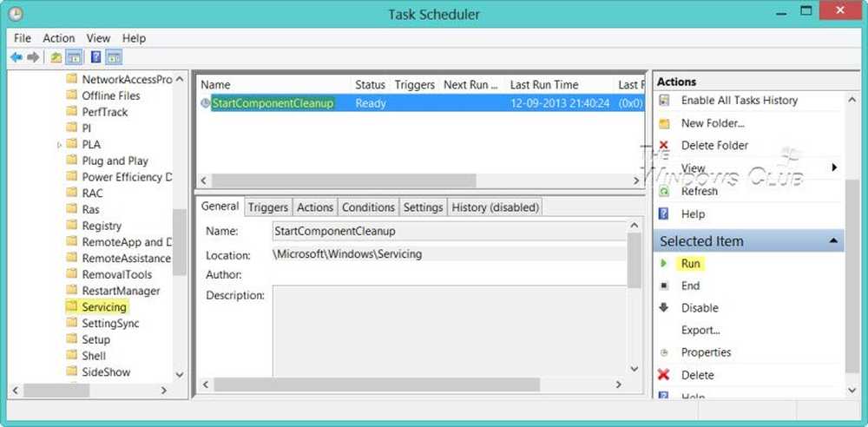The width and height of the screenshot is (868, 427).
Task: Click the Registry folder icon
Action: point(71,226)
